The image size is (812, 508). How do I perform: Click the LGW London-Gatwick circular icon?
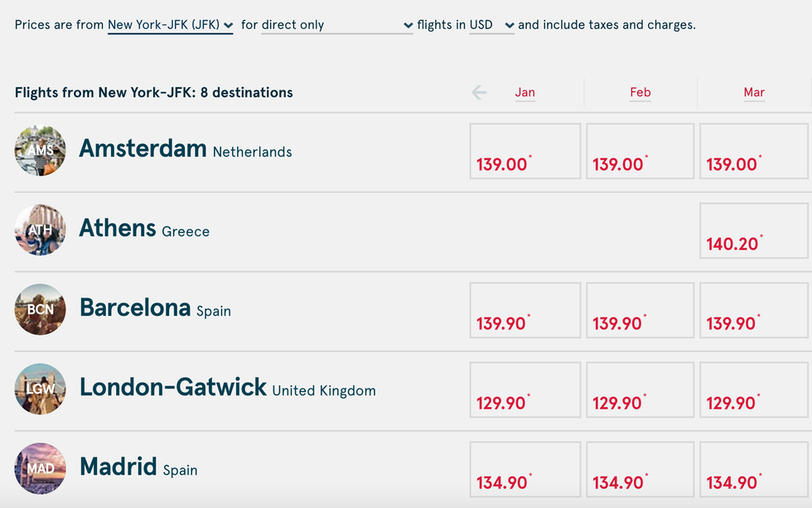click(x=41, y=389)
